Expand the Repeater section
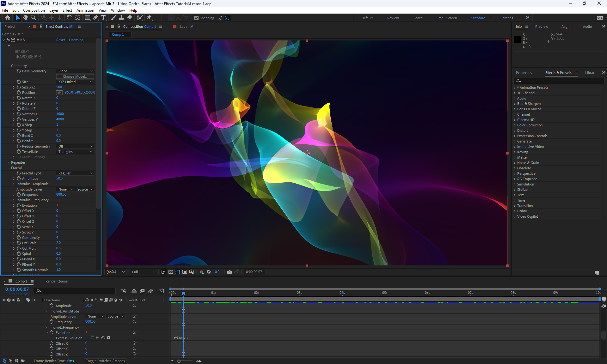The height and width of the screenshot is (364, 607). pos(9,162)
